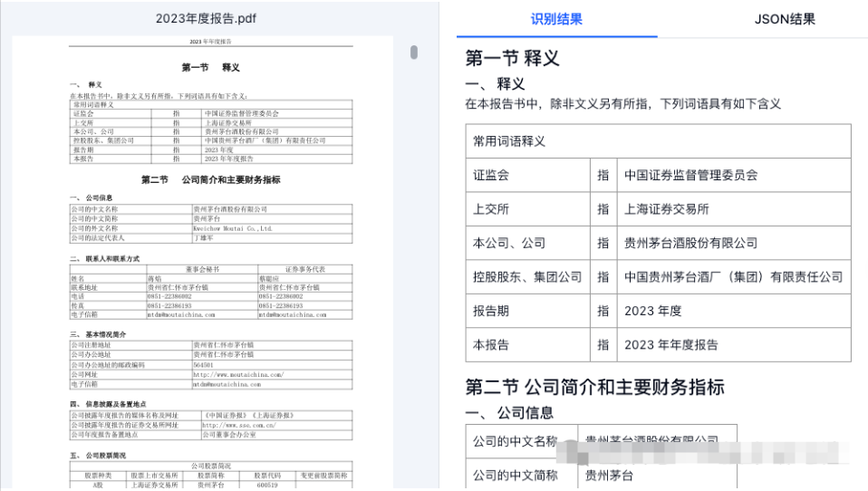Click the stock code 600519 in PDF
This screenshot has height=491, width=868.
point(266,485)
